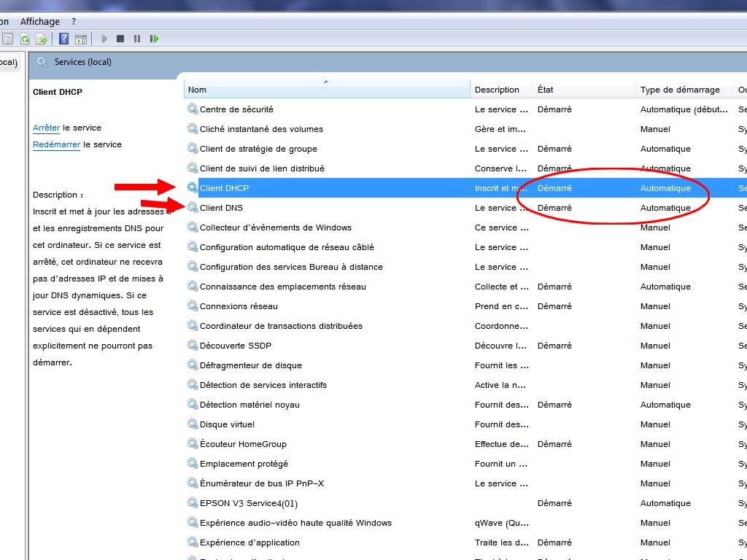Open the blue Help question mark icon
This screenshot has width=747, height=560.
(x=64, y=39)
